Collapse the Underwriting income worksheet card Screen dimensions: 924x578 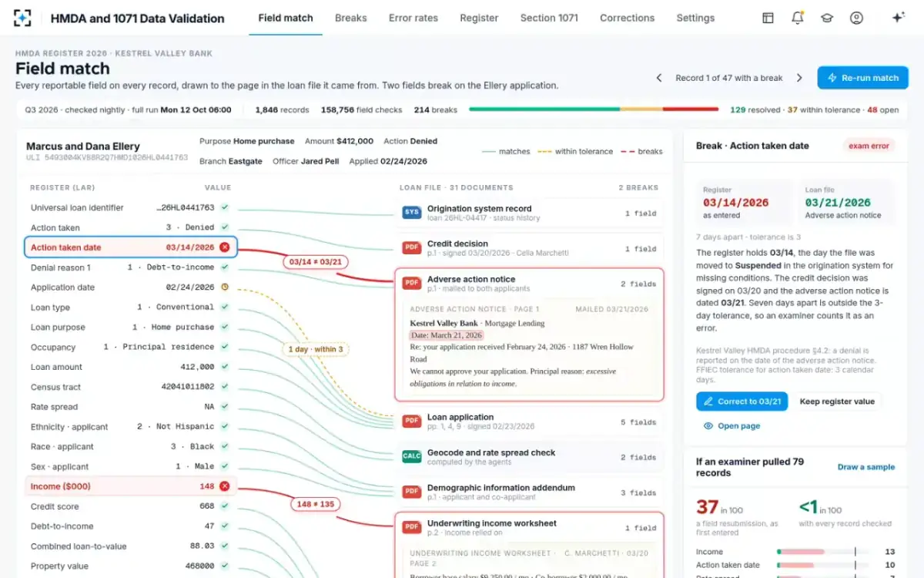point(529,528)
